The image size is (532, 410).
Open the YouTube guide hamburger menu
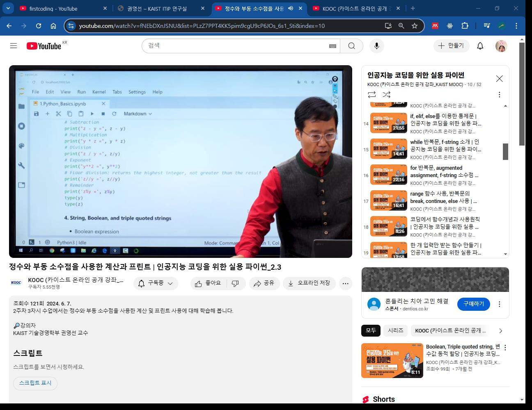coord(14,46)
